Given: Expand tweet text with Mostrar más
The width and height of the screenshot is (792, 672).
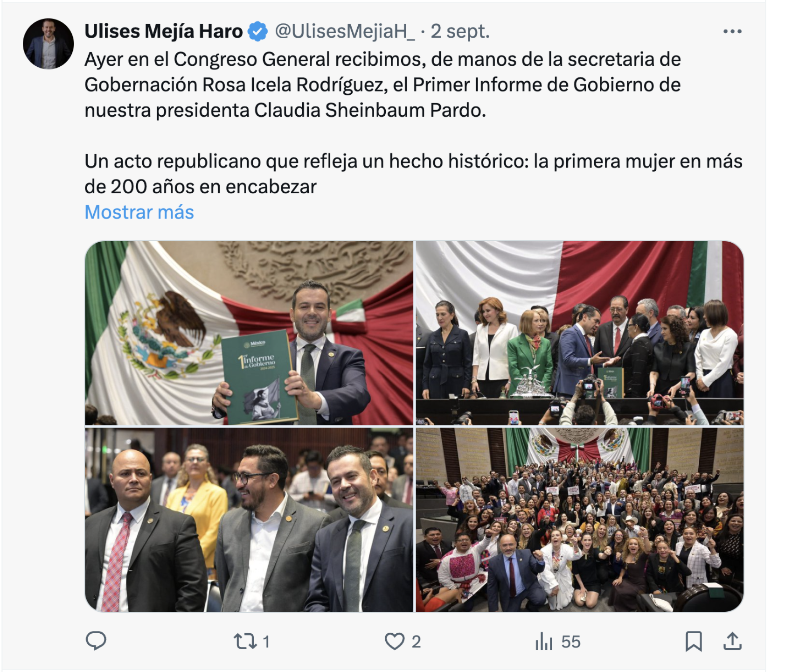Looking at the screenshot, I should pyautogui.click(x=139, y=212).
